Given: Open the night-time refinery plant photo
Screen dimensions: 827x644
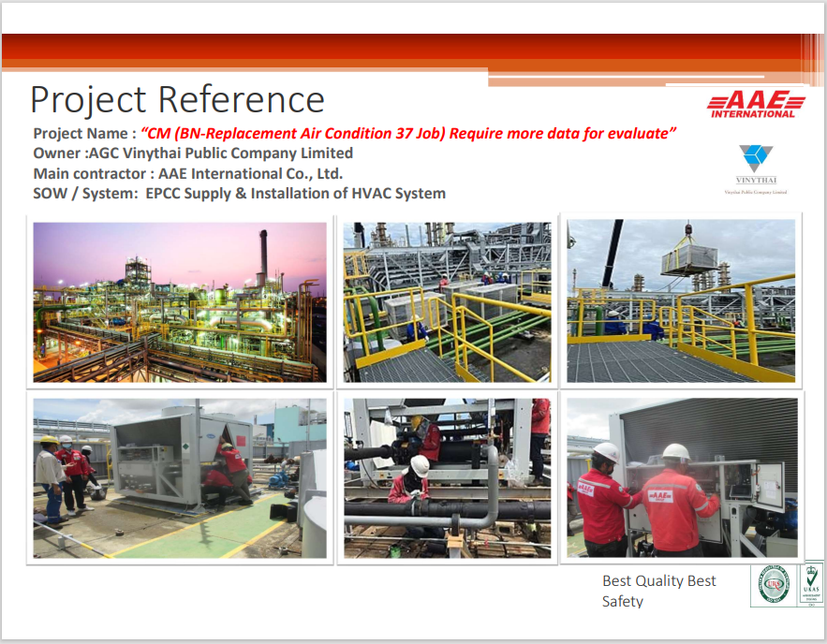Looking at the screenshot, I should click(180, 301).
